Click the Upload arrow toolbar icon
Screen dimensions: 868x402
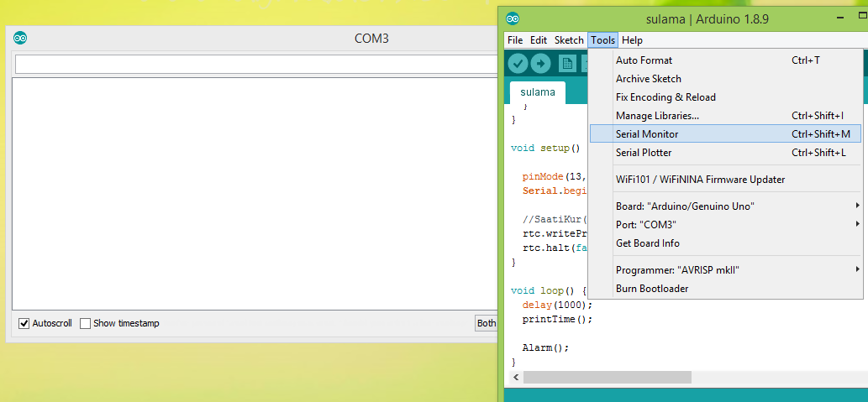540,63
